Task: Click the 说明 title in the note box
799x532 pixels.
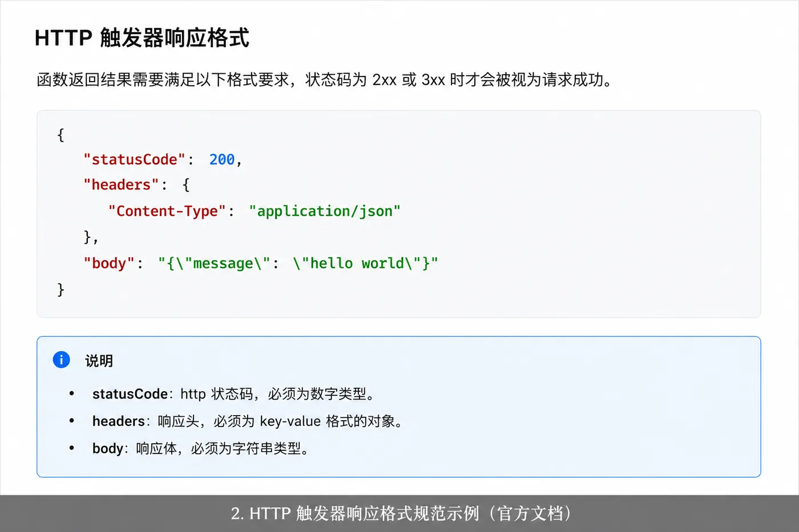Action: click(99, 360)
